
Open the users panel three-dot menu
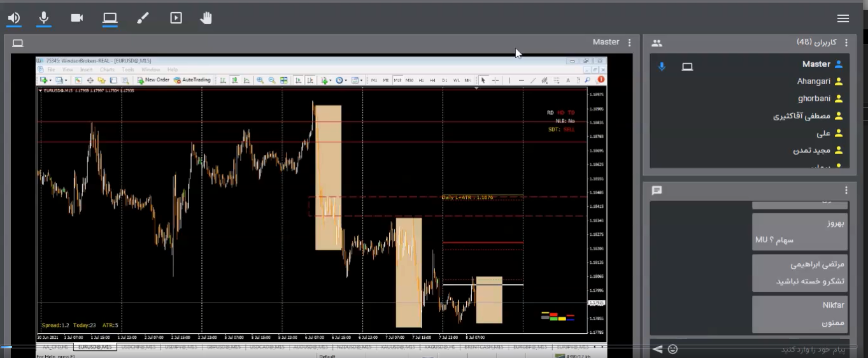coord(846,43)
